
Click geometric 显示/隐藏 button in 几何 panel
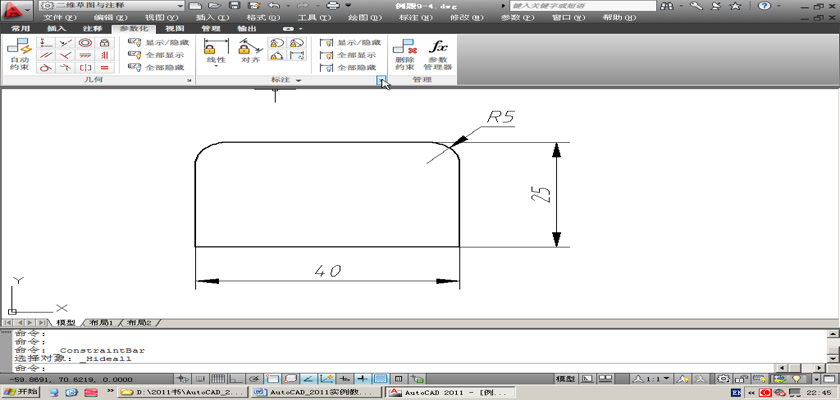(158, 42)
